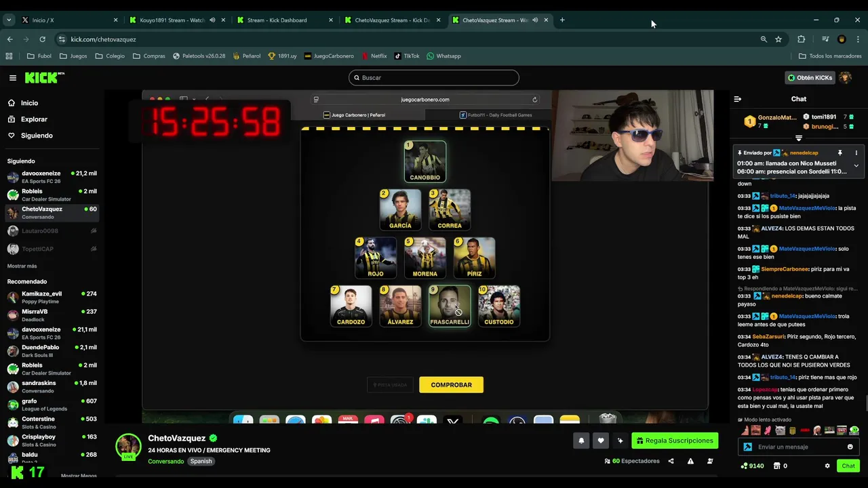Click the user list icon beside report
This screenshot has width=868, height=488.
(710, 461)
